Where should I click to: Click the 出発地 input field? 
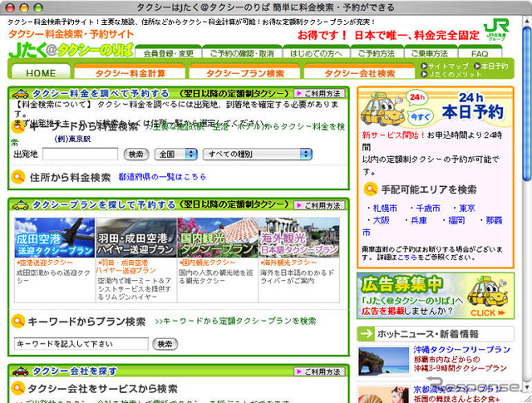(80, 154)
